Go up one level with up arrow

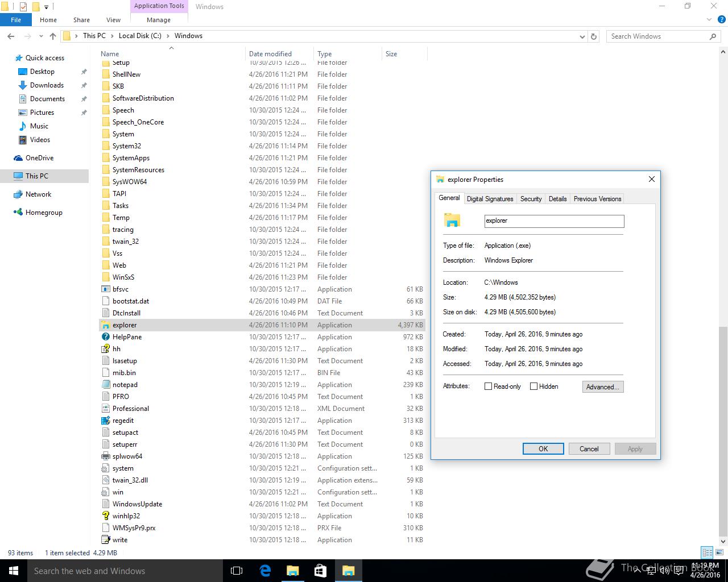[53, 36]
